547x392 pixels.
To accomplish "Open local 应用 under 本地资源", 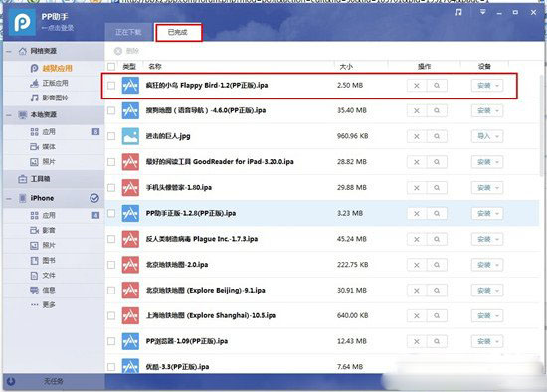I will click(49, 132).
